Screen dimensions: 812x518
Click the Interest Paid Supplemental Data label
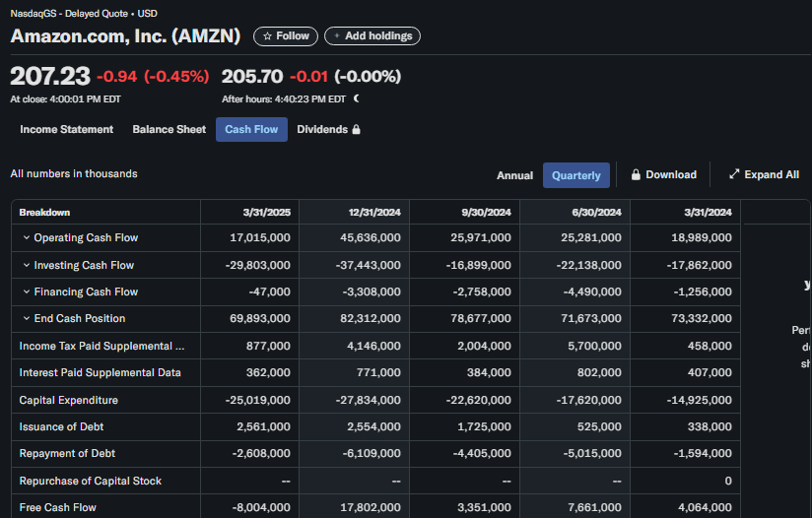pos(100,372)
